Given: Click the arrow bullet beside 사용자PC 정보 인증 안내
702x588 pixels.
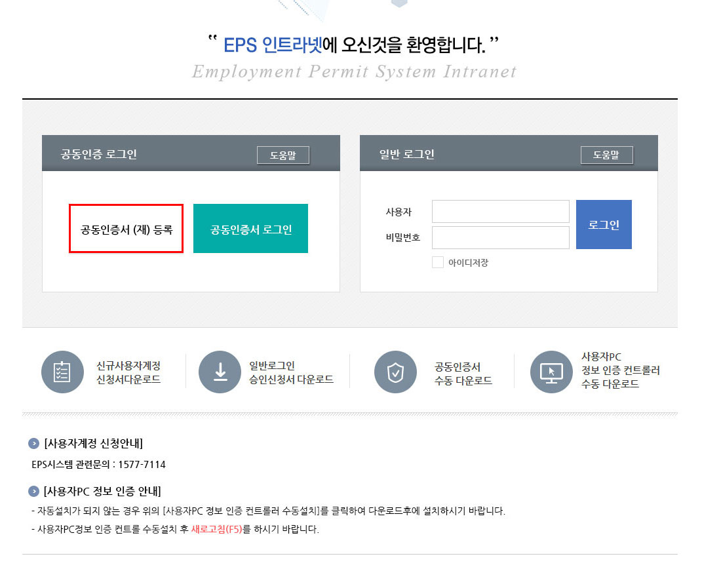Looking at the screenshot, I should click(x=33, y=491).
